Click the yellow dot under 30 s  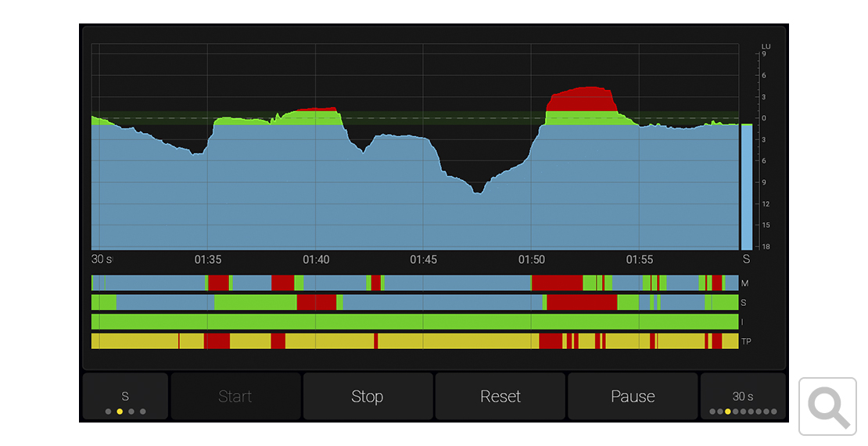(728, 412)
